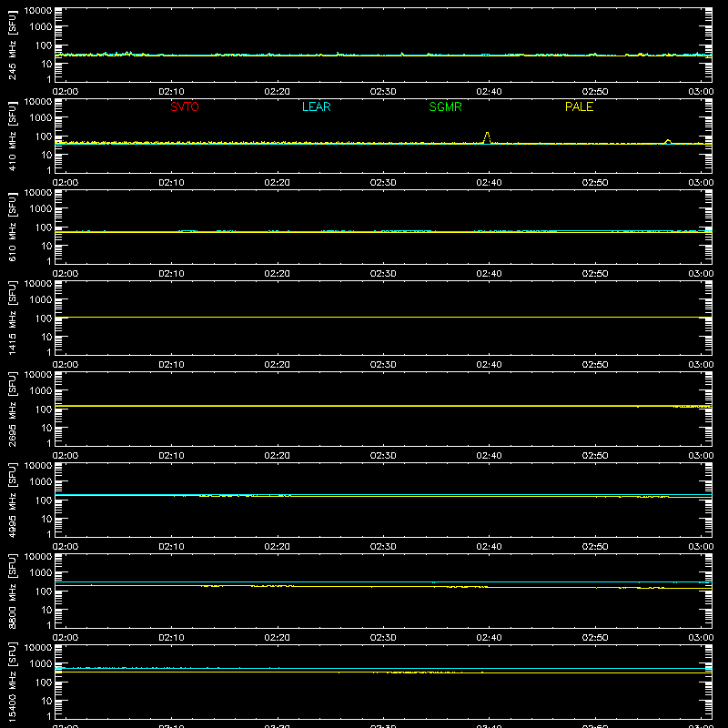Click the 100 y-axis value of 8800 MHz plot
The height and width of the screenshot is (728, 728).
[x=44, y=591]
